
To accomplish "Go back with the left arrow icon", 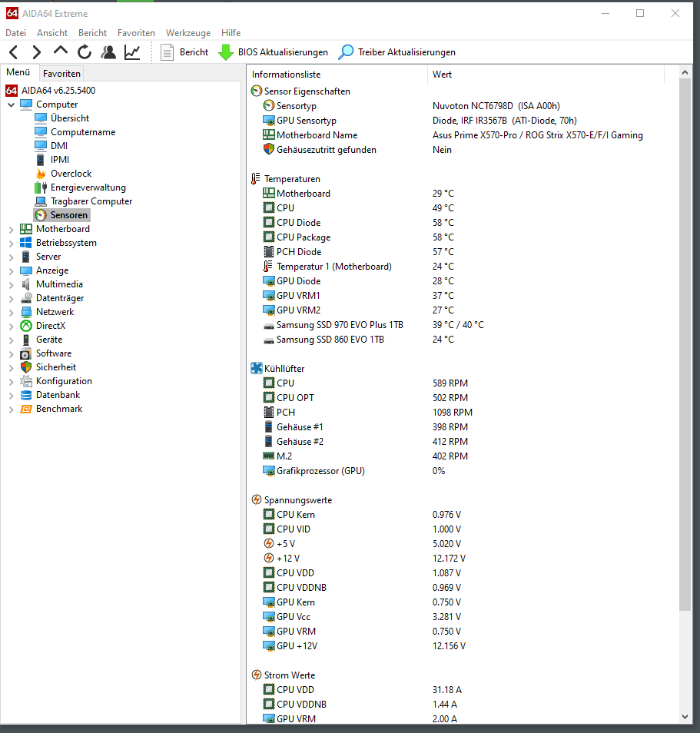I will 14,52.
